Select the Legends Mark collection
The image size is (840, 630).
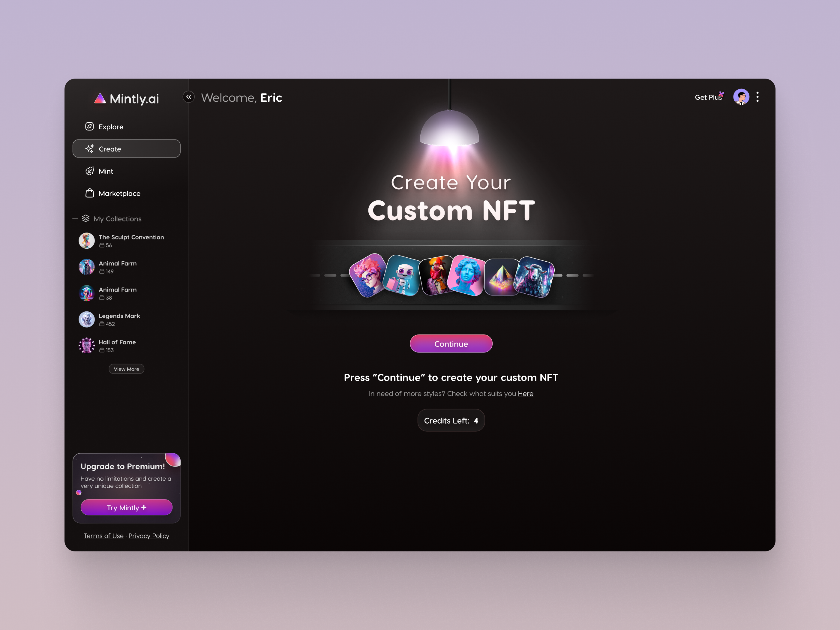pos(119,316)
